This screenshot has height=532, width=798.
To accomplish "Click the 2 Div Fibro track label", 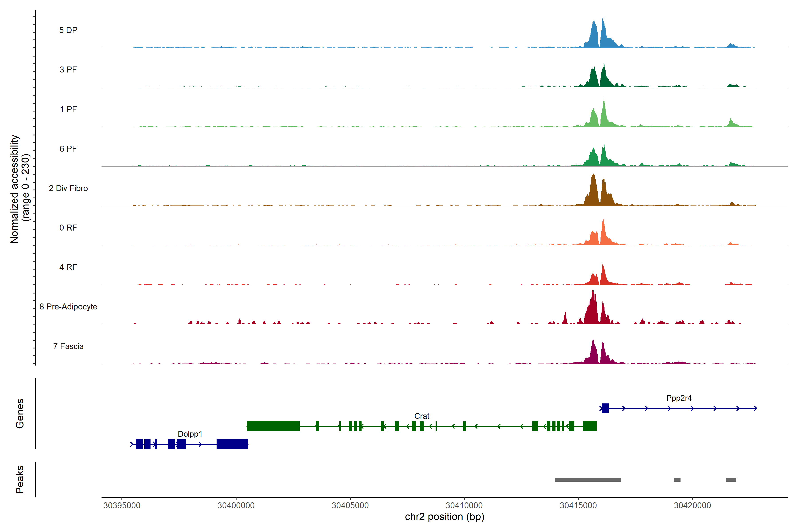I will (x=68, y=188).
